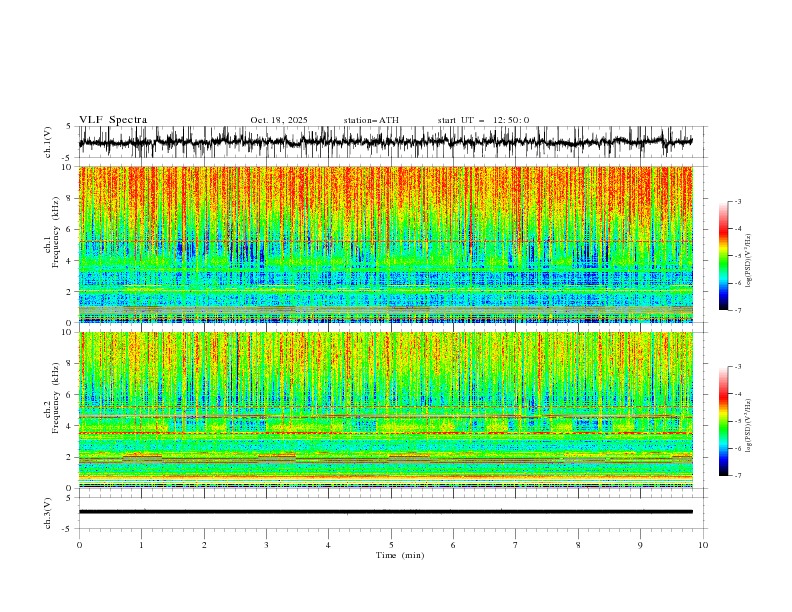Click the '-3' label on lower color bar
Image resolution: width=792 pixels, height=612 pixels.
pos(737,367)
